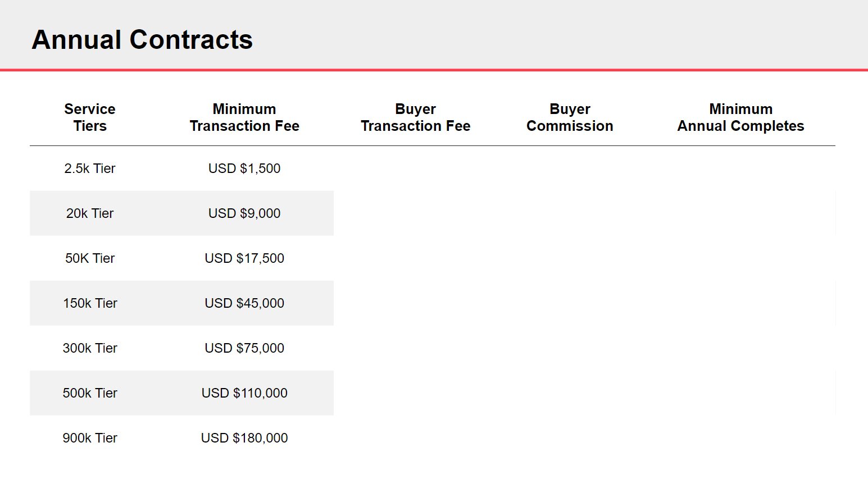Select the Buyer Transaction Fee header
The width and height of the screenshot is (868, 488).
click(415, 117)
